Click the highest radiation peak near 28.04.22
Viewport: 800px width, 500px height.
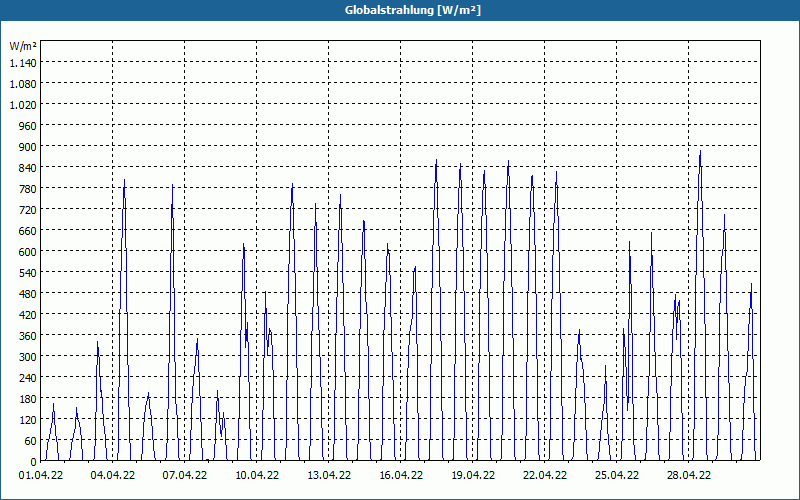(x=700, y=151)
